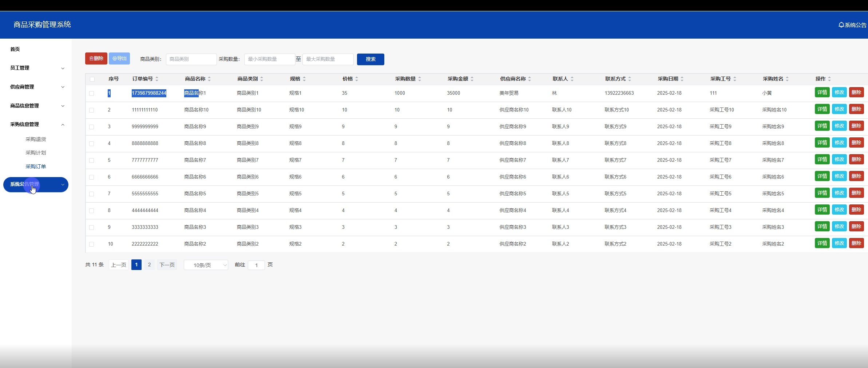Sort by 价格 column sort arrows

pos(357,79)
